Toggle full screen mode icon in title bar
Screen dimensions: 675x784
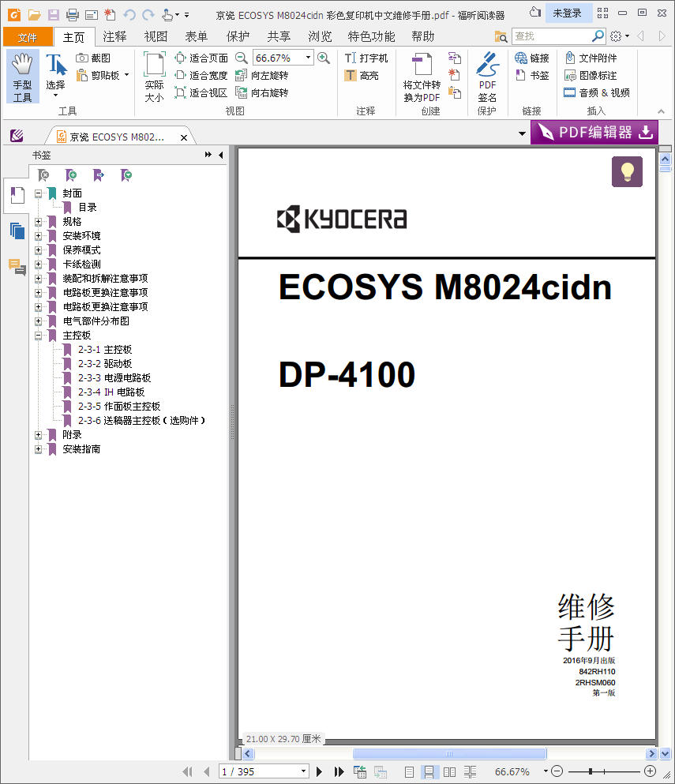point(603,13)
